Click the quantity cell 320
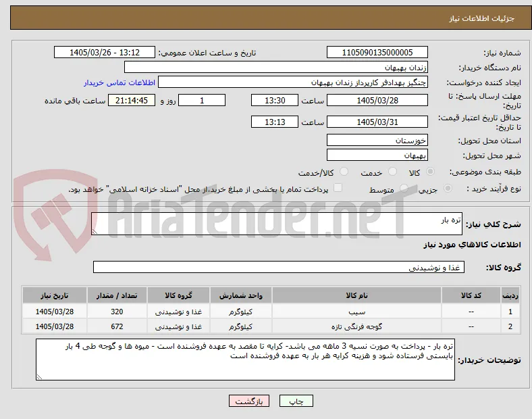532x419 pixels. coord(117,312)
